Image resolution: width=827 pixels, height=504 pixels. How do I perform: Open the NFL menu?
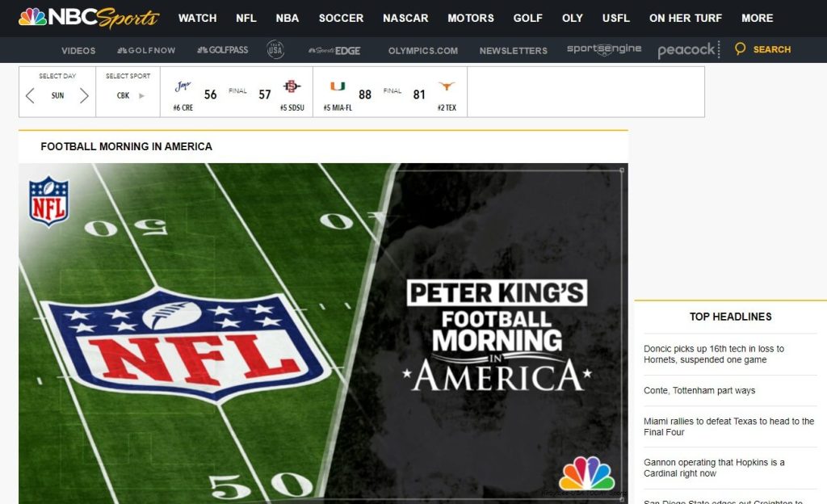[246, 18]
